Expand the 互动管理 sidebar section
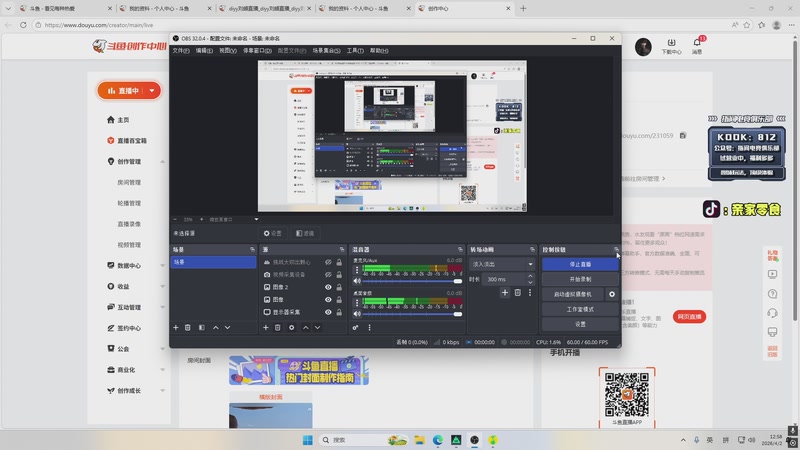The image size is (800, 450). [163, 307]
